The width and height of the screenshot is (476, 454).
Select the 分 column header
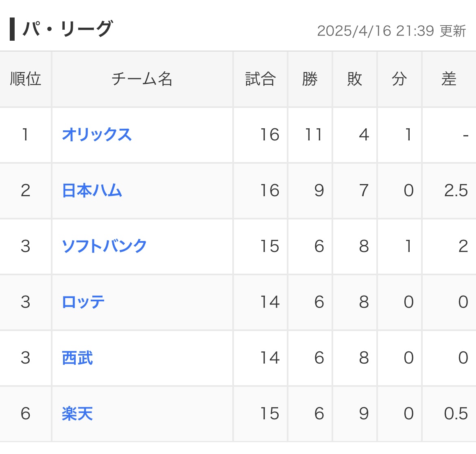(400, 79)
